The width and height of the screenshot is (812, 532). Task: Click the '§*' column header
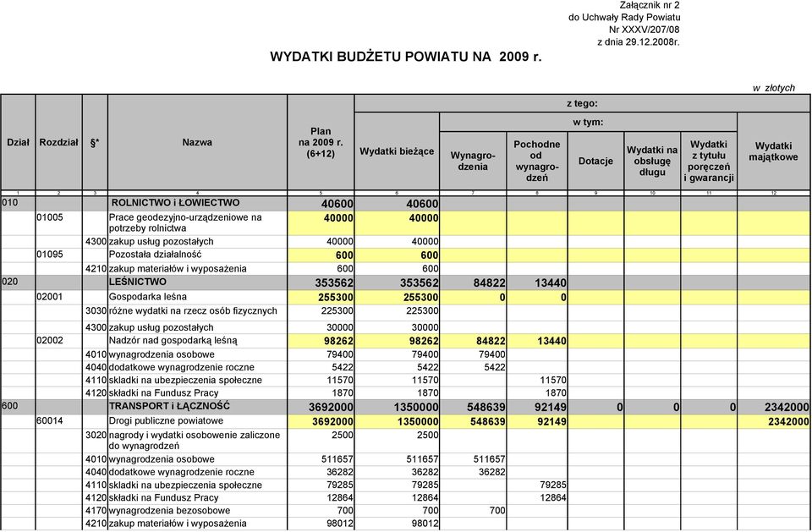pyautogui.click(x=95, y=142)
